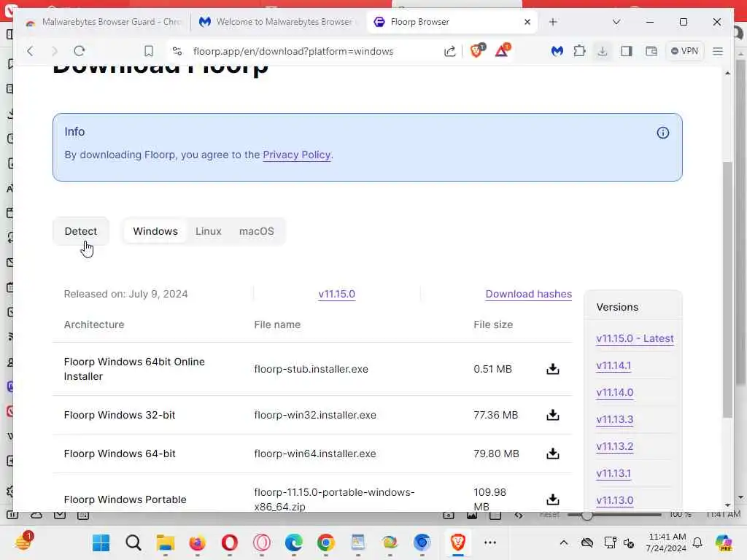Screen dimensions: 747x560
Task: Click the zoom slider in Vivaldi status bar
Action: [x=614, y=515]
